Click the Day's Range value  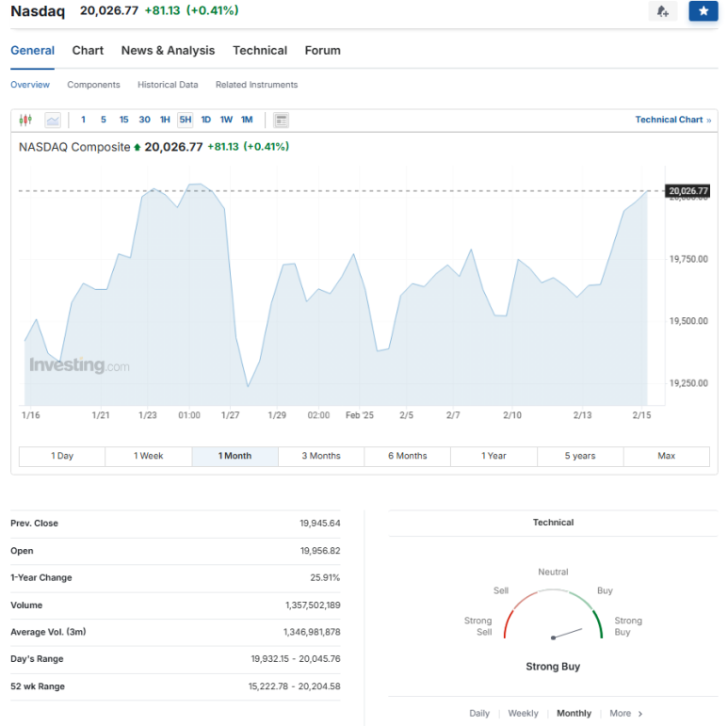click(x=296, y=659)
